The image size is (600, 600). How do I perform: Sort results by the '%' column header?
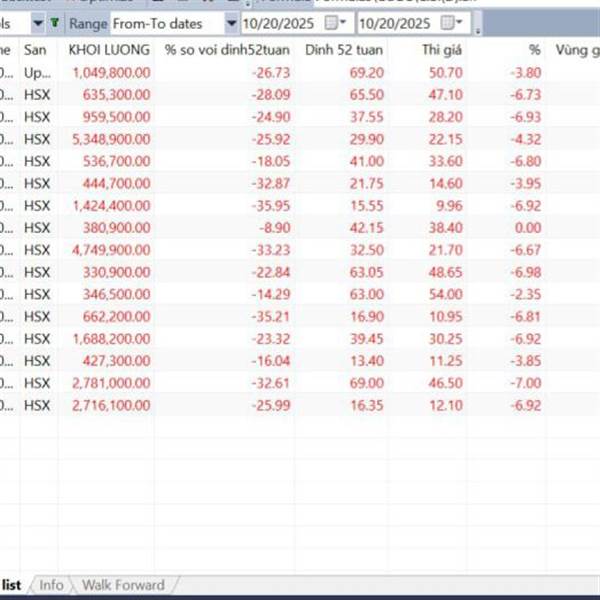[x=534, y=49]
